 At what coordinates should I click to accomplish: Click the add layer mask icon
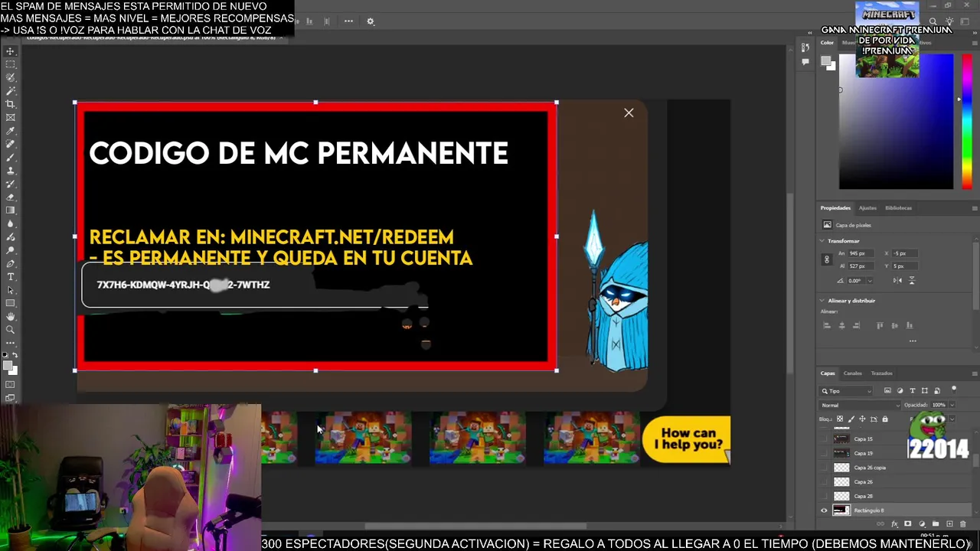(x=908, y=524)
